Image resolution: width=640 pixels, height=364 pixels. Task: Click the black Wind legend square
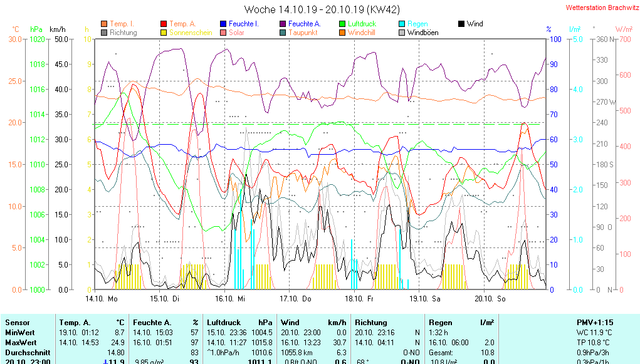coord(461,24)
